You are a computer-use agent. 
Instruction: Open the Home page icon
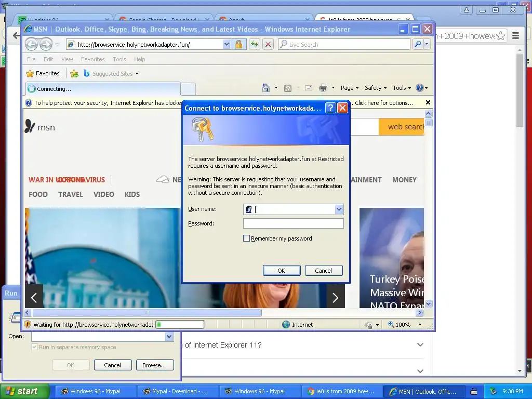[266, 88]
